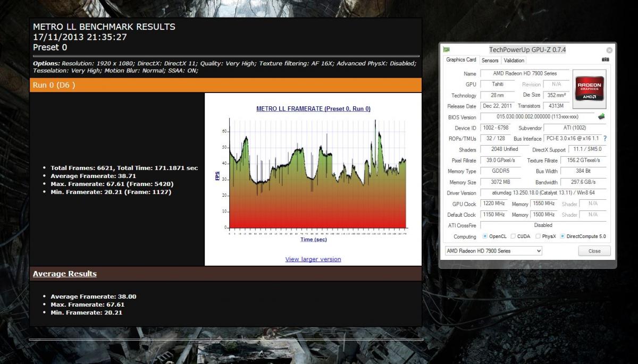Click the BIOS save chip icon
The image size is (638, 364).
tap(601, 116)
